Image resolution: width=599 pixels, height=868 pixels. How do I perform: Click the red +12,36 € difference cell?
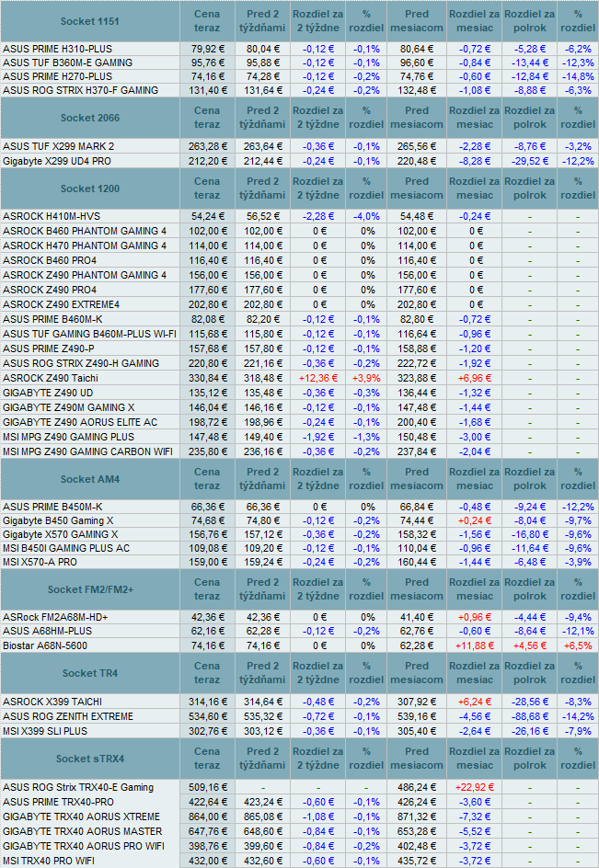click(318, 378)
